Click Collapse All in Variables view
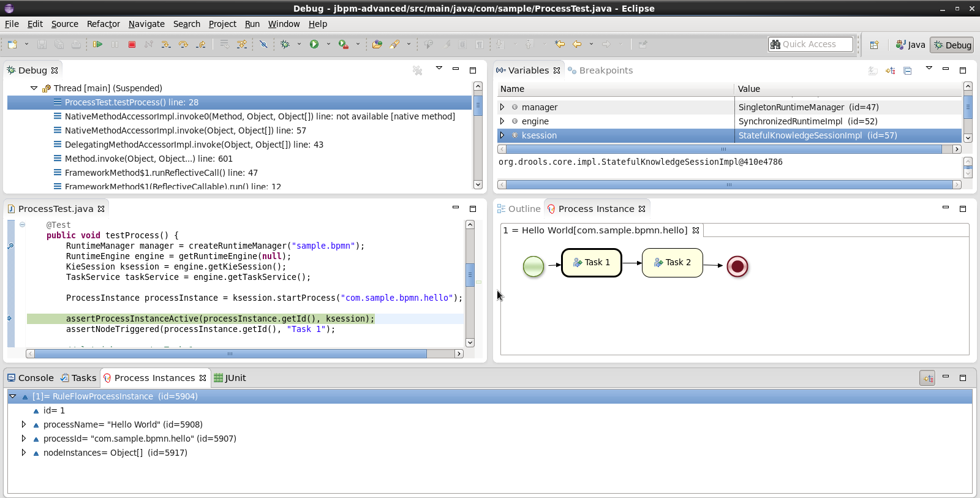This screenshot has width=980, height=498. (x=907, y=70)
